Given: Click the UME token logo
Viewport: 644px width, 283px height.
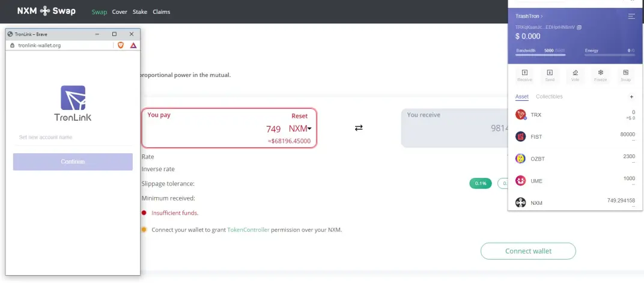Looking at the screenshot, I should (521, 181).
